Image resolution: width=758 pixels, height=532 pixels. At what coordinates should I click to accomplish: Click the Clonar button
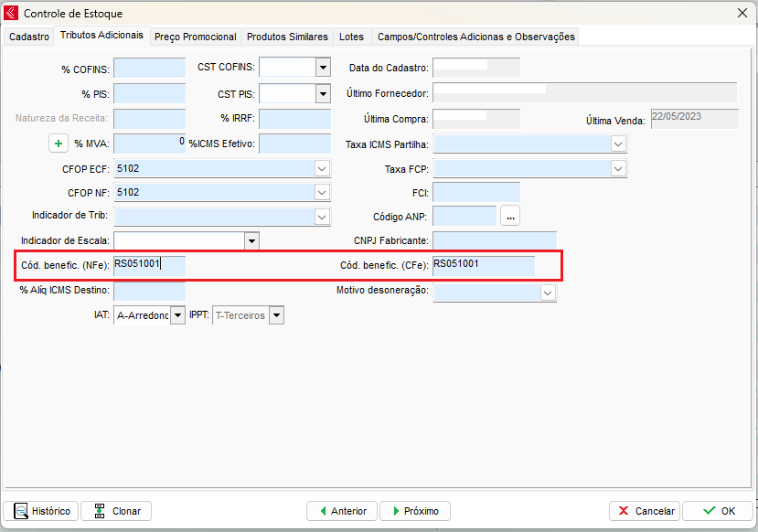(116, 511)
